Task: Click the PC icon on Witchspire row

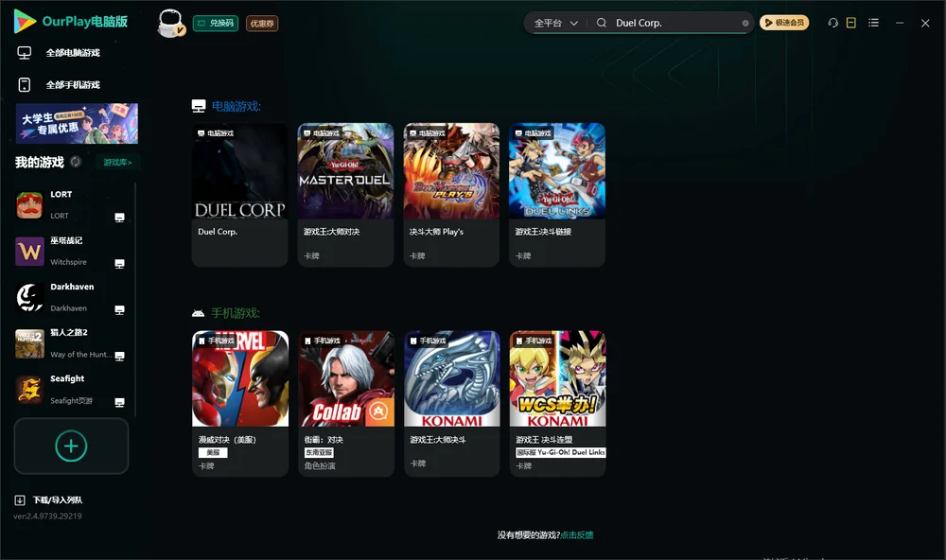Action: click(119, 264)
